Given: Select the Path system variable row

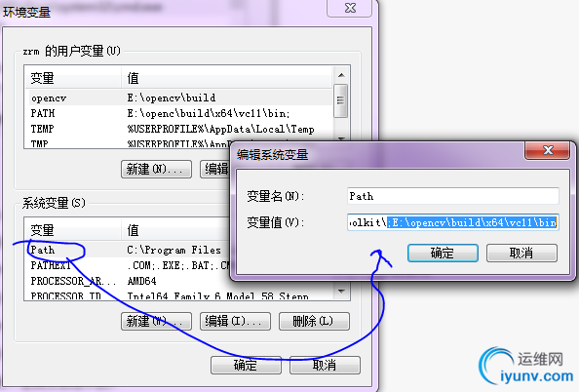Looking at the screenshot, I should click(x=128, y=251).
